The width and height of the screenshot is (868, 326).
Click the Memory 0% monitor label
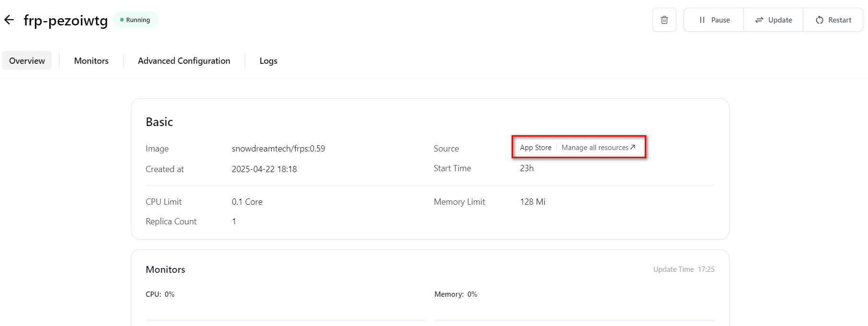click(456, 294)
